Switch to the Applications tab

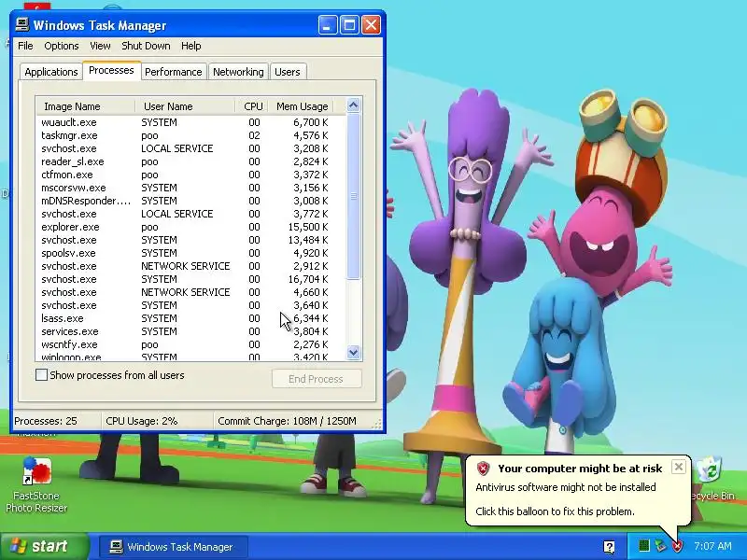point(51,72)
